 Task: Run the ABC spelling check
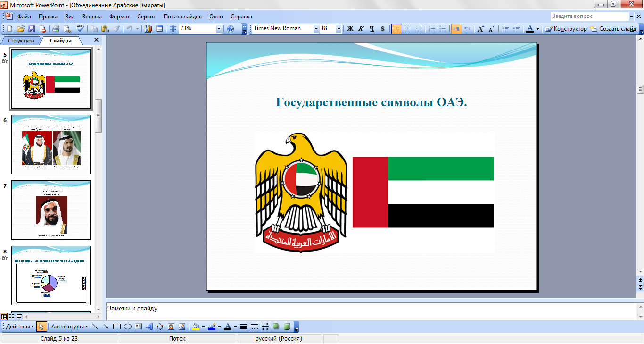[x=80, y=29]
